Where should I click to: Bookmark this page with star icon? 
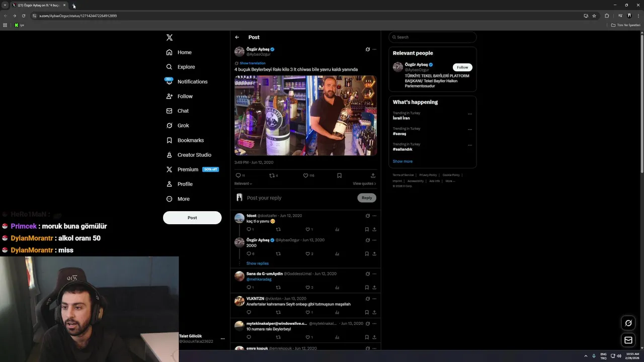(x=594, y=16)
